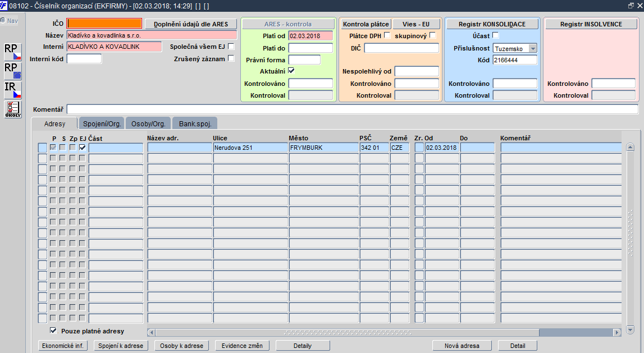
Task: Click the Platí od date field
Action: pos(310,36)
